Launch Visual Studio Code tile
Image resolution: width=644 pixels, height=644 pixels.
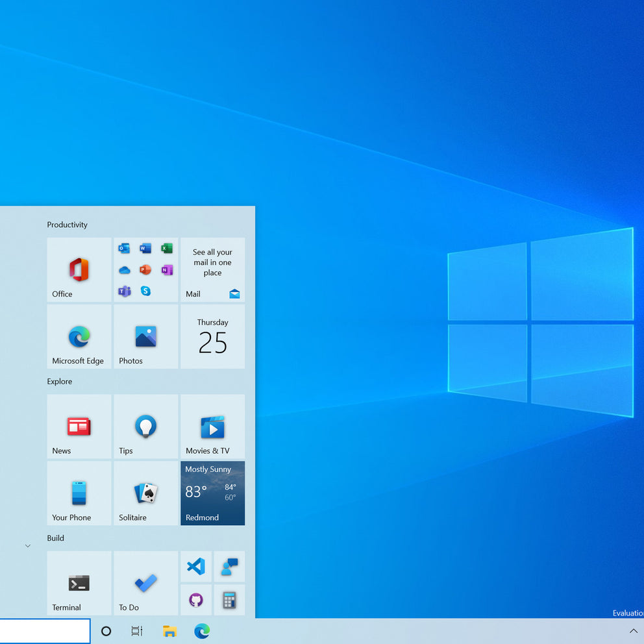pos(195,566)
